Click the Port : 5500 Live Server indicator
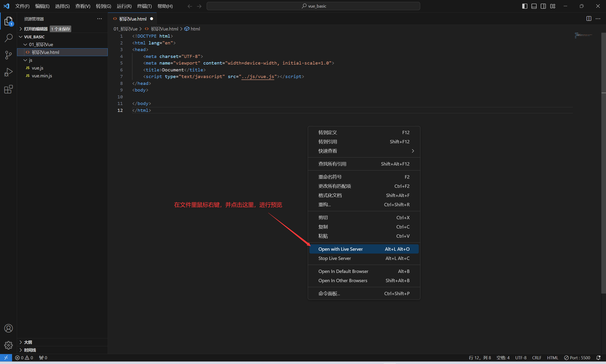 [577, 358]
